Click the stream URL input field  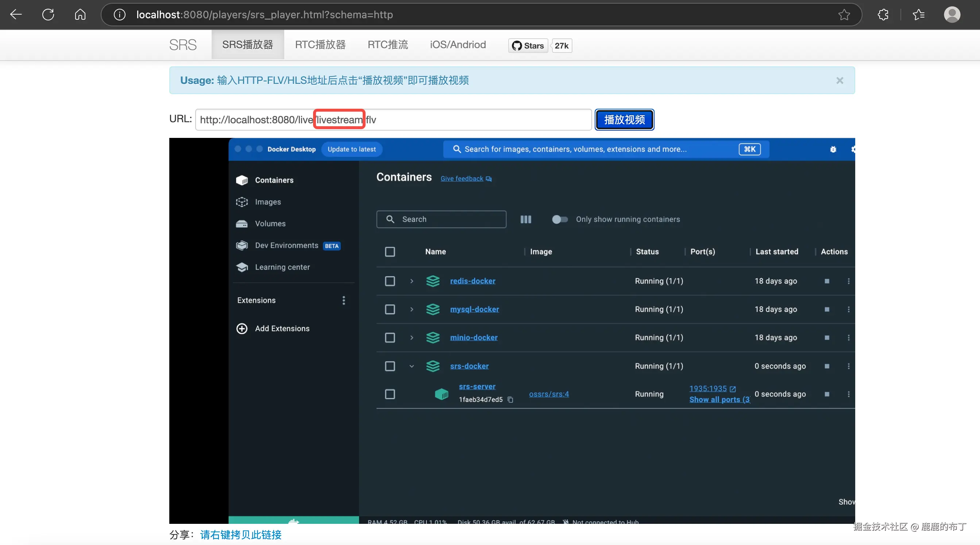click(393, 120)
